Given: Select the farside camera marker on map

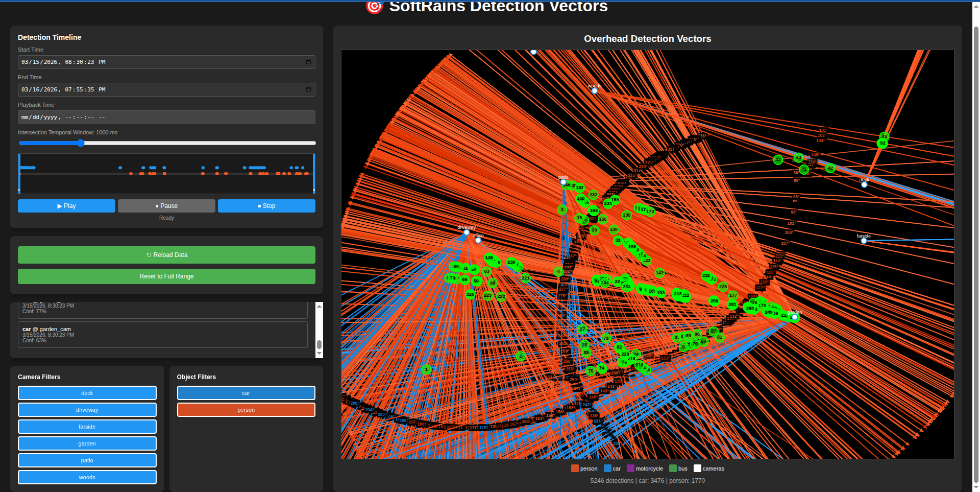Looking at the screenshot, I should (x=864, y=241).
